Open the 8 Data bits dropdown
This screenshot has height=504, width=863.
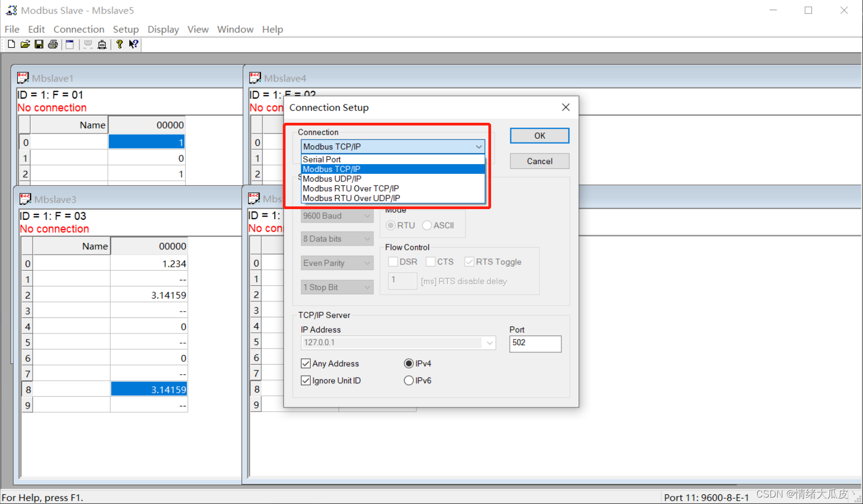pos(337,239)
